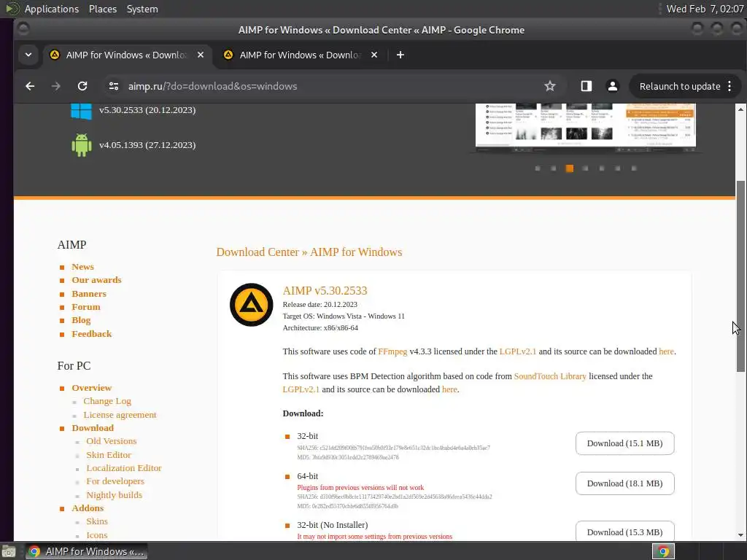Click the page vertical scrollbar thumb
The image size is (747, 560).
pos(740,276)
